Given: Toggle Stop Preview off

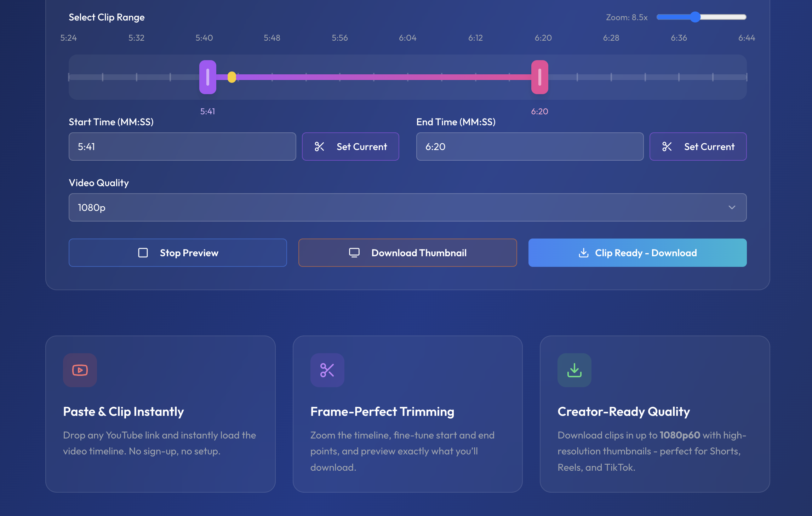Looking at the screenshot, I should [178, 253].
